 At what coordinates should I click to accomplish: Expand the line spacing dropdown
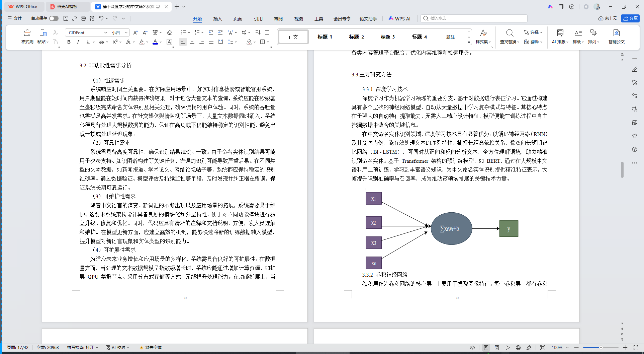click(x=236, y=42)
